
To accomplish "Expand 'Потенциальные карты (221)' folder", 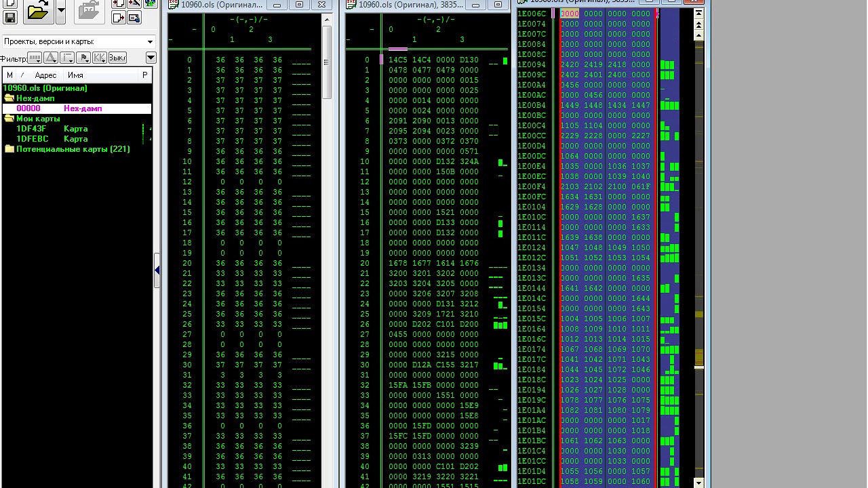I will pos(9,149).
